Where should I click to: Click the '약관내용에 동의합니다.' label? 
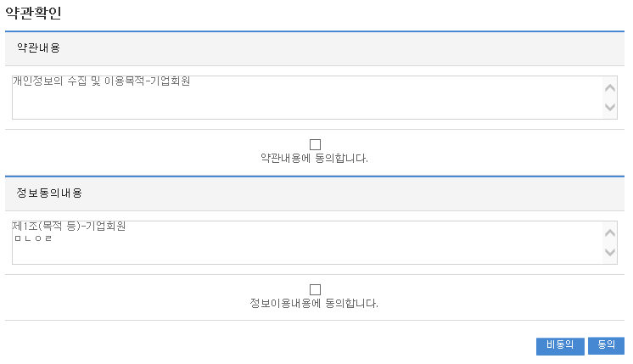[x=315, y=158]
